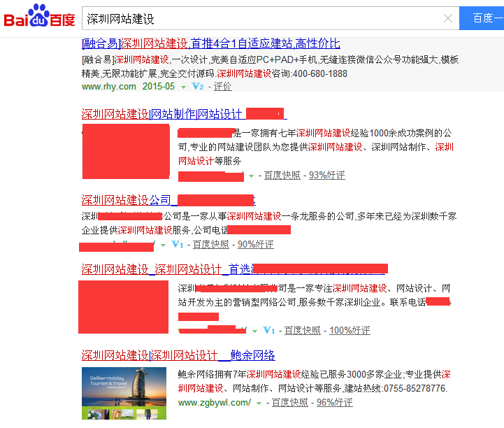Open the 90%好评 rating link
This screenshot has height=428, width=504.
tap(256, 244)
